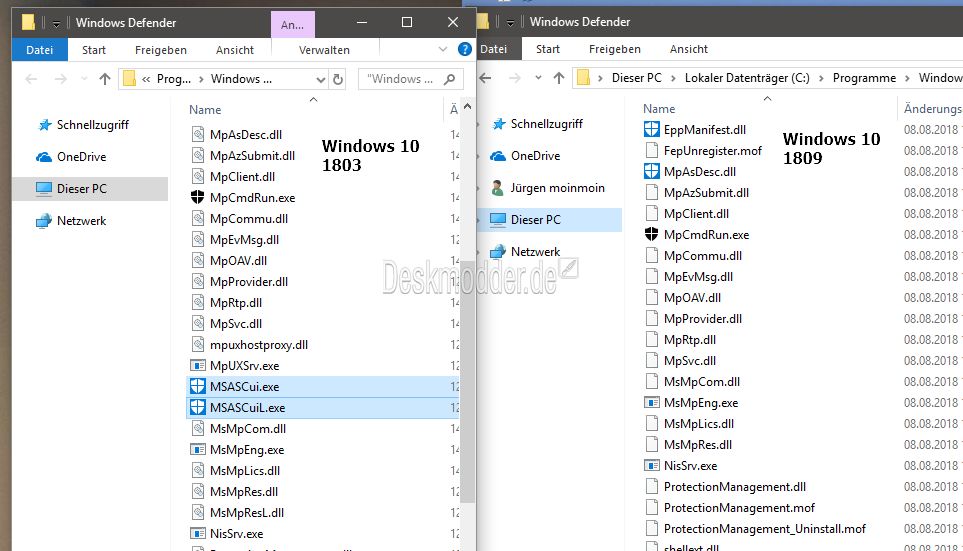Screen dimensions: 963x551
Task: Open quick access toolbar dropdown in left window
Action: tap(56, 23)
